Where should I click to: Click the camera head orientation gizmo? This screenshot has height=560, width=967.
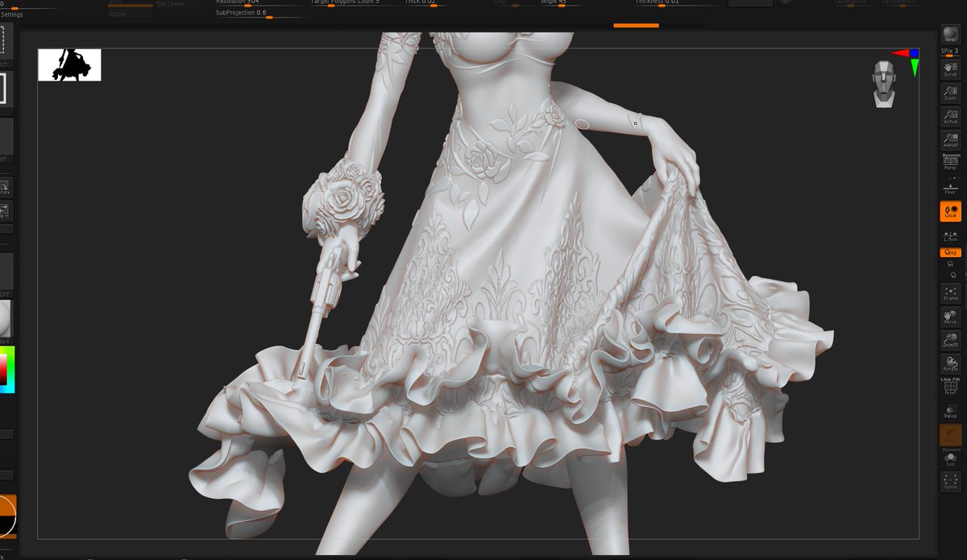[x=884, y=85]
